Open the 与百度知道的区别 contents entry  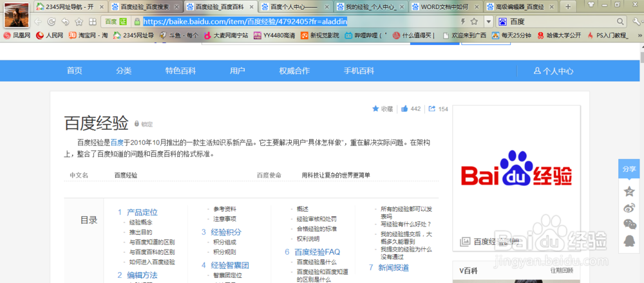coord(152,242)
